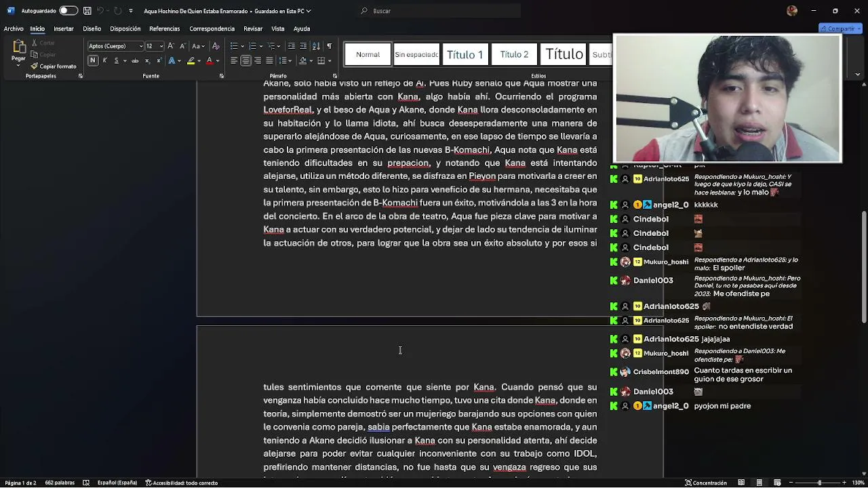
Task: Switch to the Referencias tab
Action: tap(165, 29)
